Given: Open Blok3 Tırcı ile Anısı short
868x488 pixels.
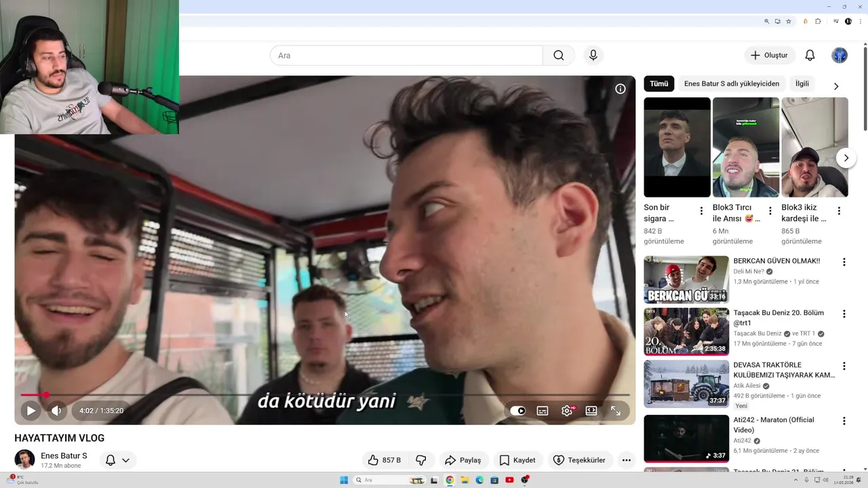Looking at the screenshot, I should (746, 147).
